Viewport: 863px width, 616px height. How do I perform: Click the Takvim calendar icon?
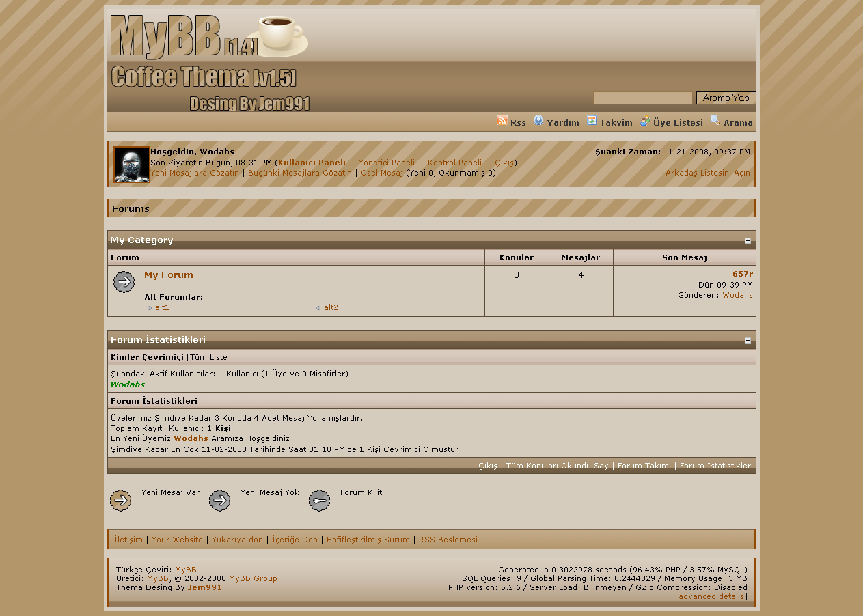pyautogui.click(x=592, y=121)
